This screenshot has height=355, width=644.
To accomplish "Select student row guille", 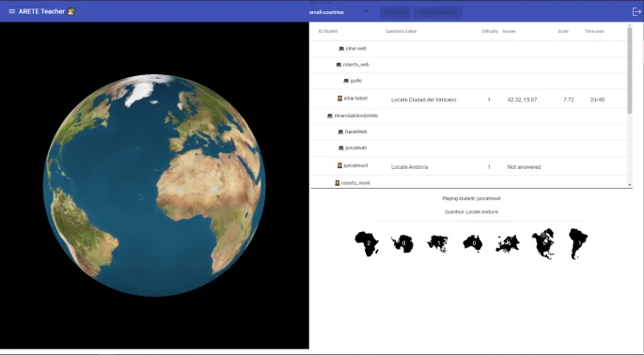I will coord(469,81).
